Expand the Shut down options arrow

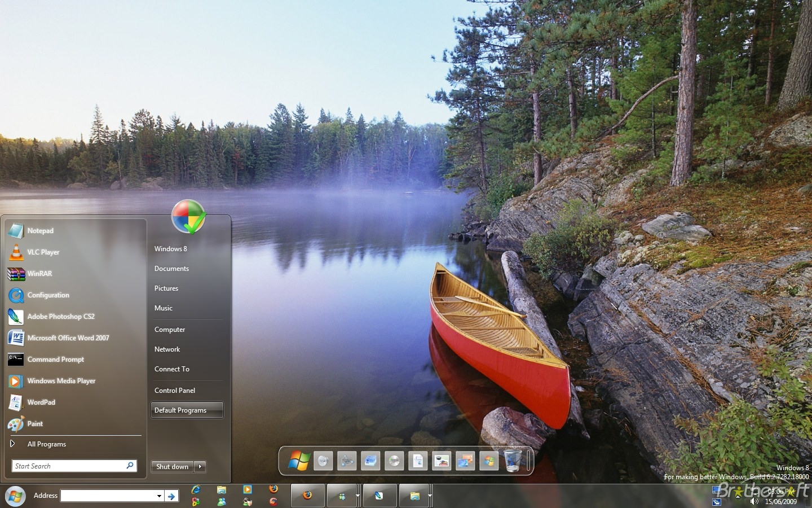tap(200, 467)
